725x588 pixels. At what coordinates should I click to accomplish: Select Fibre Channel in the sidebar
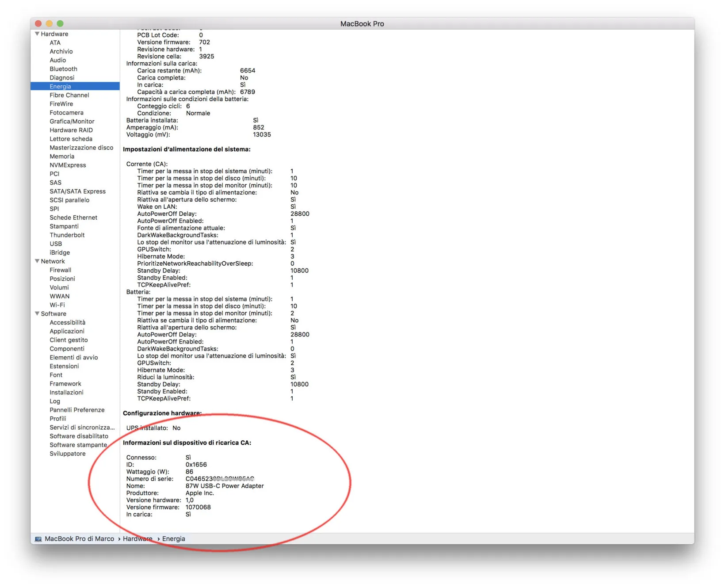click(69, 95)
